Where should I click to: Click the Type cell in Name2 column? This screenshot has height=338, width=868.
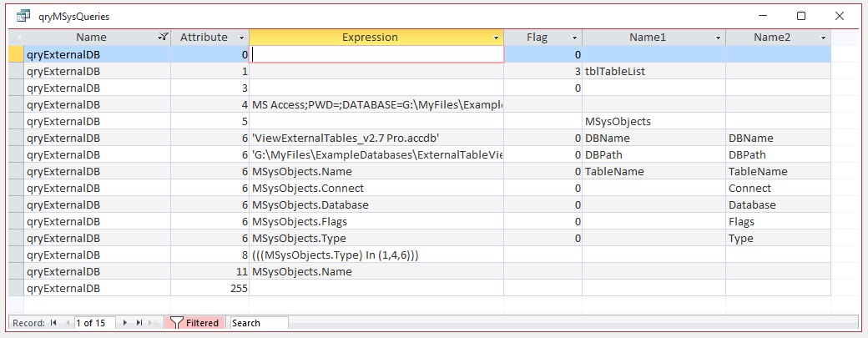pos(779,239)
